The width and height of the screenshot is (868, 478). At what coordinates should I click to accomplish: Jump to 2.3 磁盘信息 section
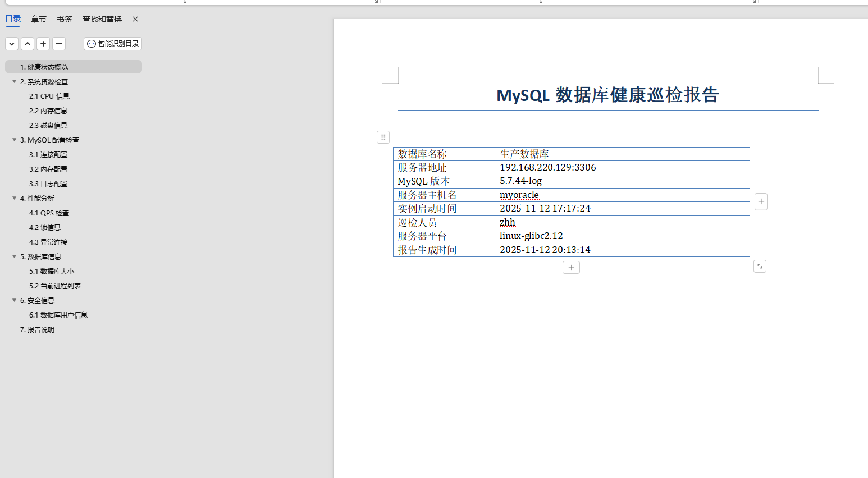[48, 126]
